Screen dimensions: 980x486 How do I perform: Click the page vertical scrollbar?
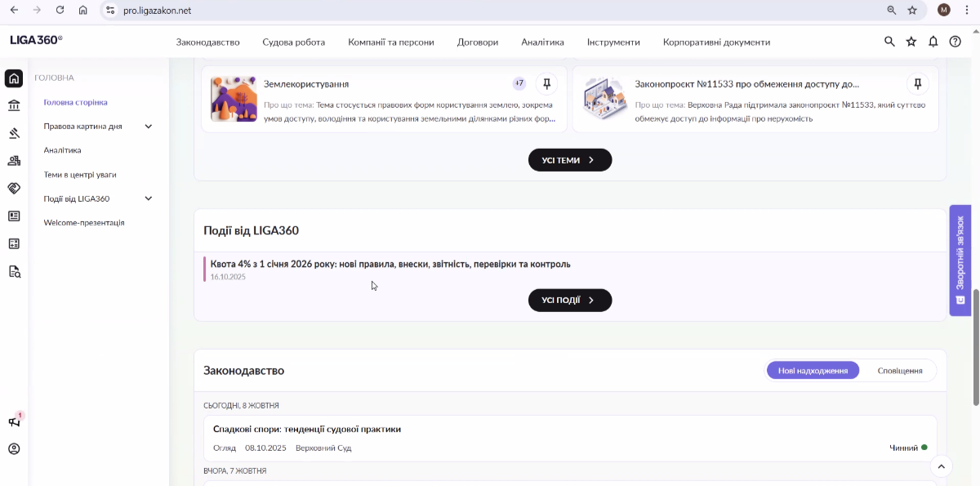click(x=976, y=347)
